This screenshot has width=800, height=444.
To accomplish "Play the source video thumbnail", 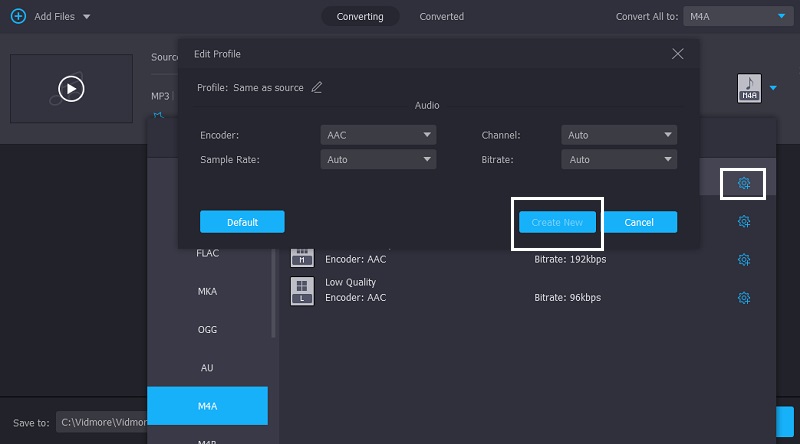I will point(71,89).
